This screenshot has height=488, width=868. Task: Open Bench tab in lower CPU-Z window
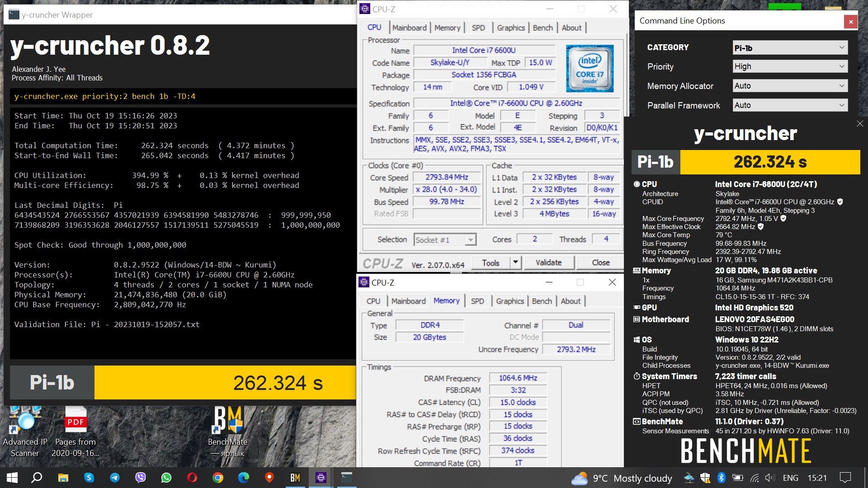[542, 301]
